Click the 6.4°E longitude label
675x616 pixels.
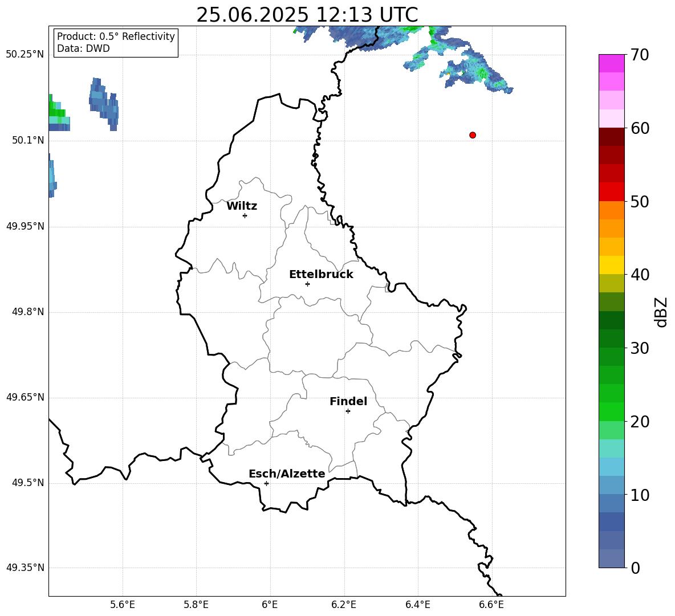coord(417,605)
